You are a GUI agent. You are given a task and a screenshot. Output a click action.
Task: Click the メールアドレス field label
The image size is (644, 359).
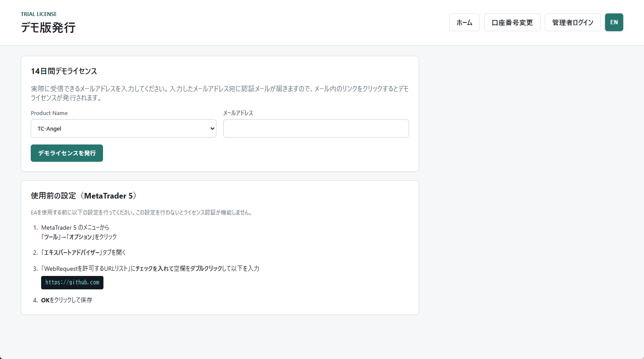pos(238,113)
